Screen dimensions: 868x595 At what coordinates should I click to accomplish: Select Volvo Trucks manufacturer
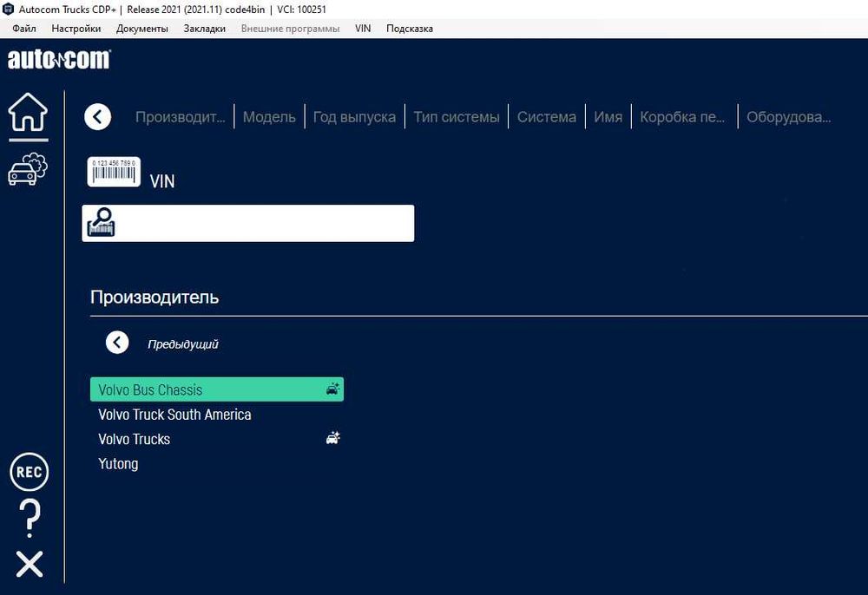point(217,439)
